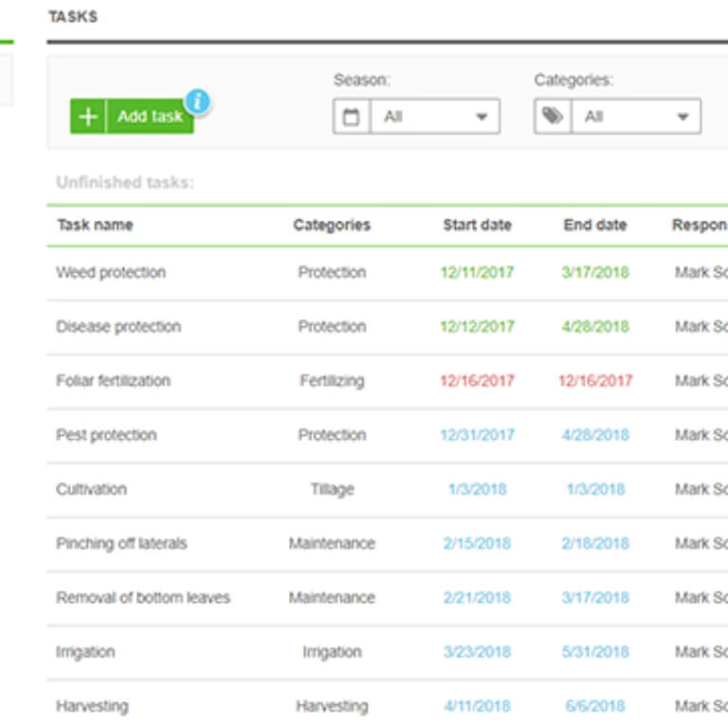Click Harvesting category cell
The height and width of the screenshot is (728, 728).
pos(332,706)
